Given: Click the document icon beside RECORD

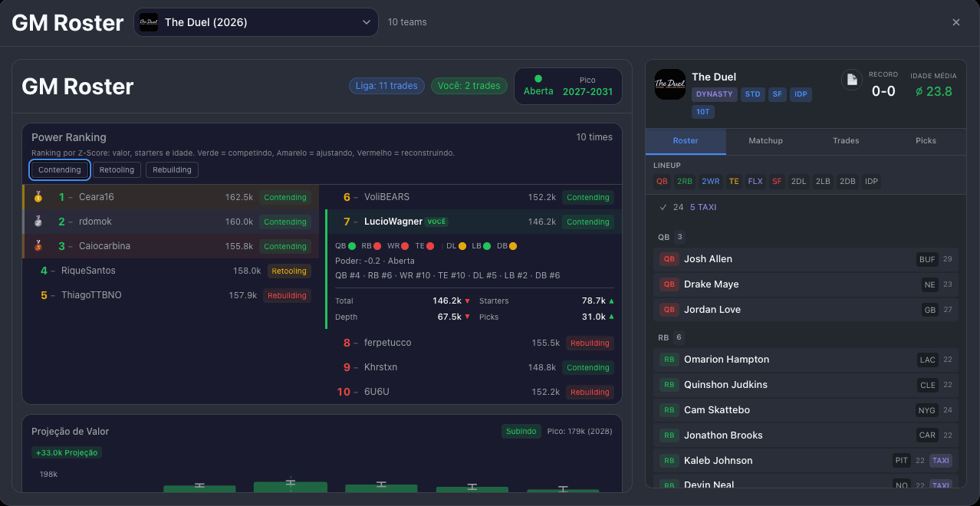Looking at the screenshot, I should [x=851, y=80].
